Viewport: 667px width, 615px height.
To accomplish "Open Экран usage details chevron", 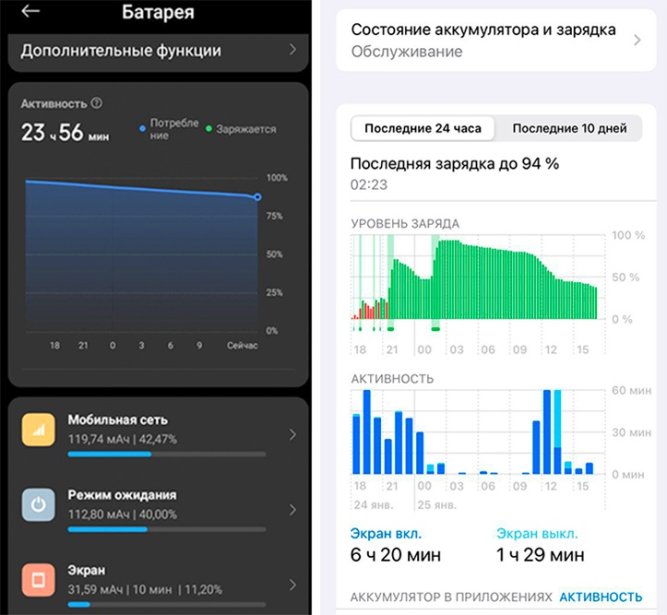I will coord(293,585).
